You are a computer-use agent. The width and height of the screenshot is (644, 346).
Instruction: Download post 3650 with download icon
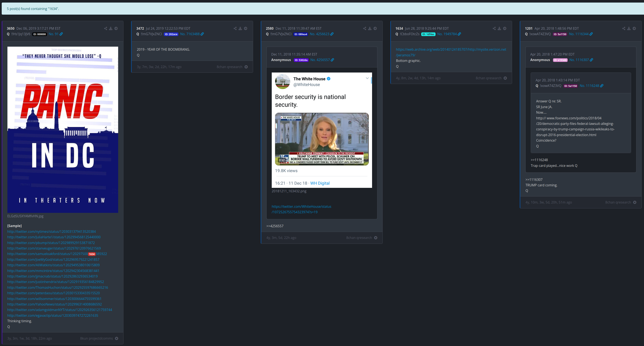[x=111, y=28]
